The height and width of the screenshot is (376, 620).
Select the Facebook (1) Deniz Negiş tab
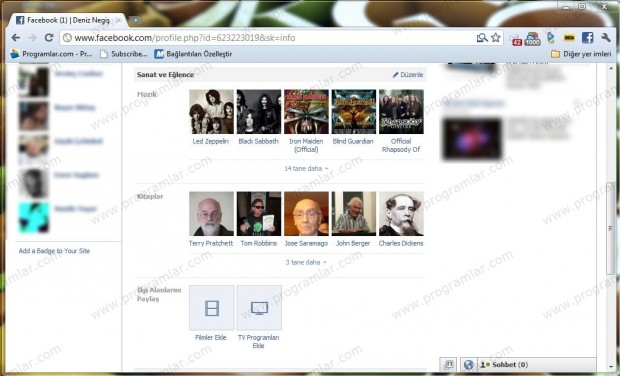click(67, 20)
